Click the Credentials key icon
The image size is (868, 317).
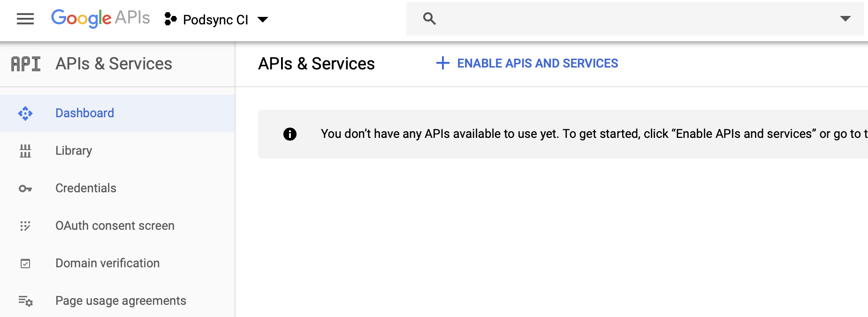pos(25,189)
